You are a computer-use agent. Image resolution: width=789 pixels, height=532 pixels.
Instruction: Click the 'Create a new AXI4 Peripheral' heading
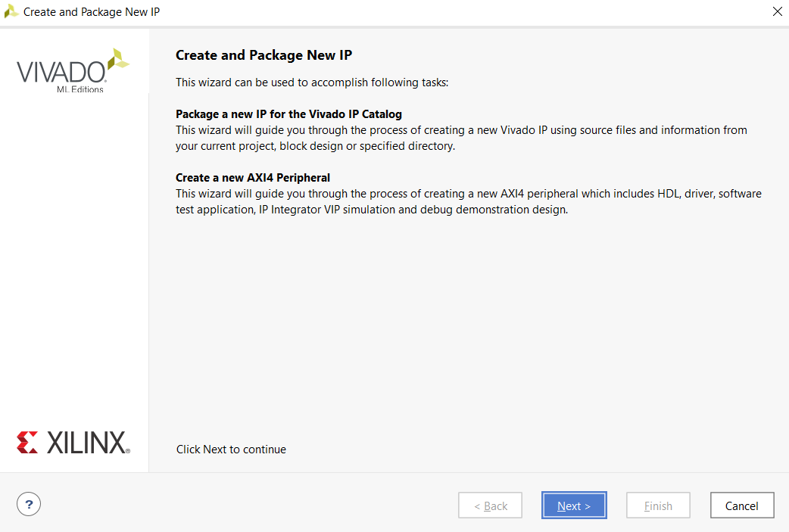252,177
